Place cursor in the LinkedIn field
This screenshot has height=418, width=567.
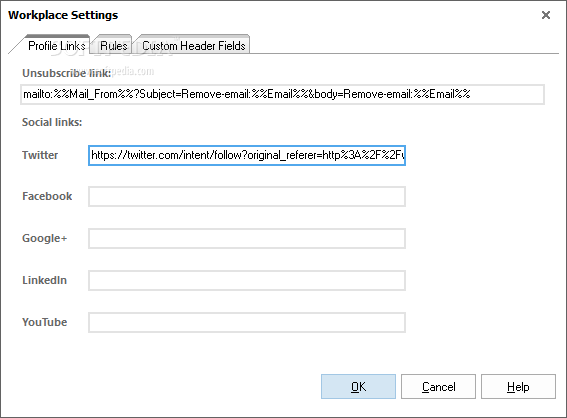click(x=247, y=281)
